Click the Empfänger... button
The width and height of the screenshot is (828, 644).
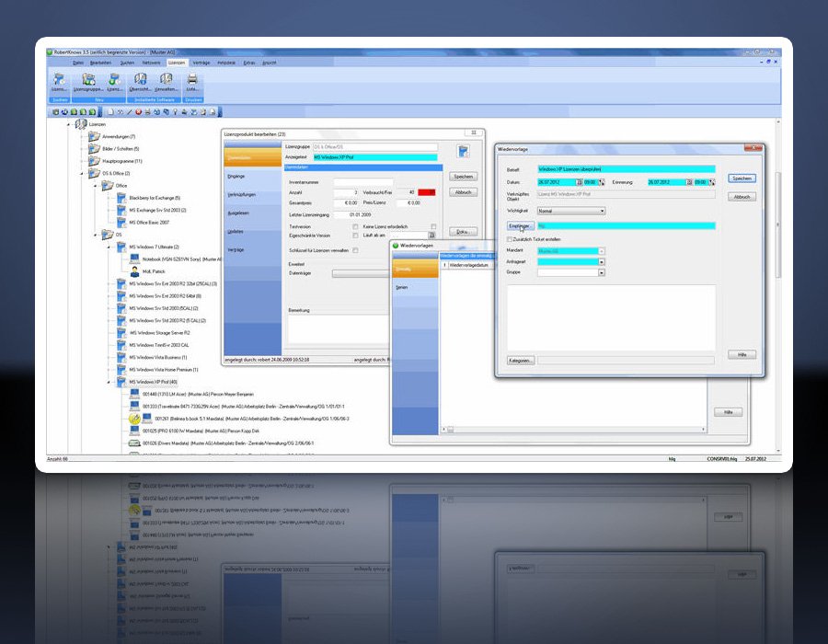(520, 226)
